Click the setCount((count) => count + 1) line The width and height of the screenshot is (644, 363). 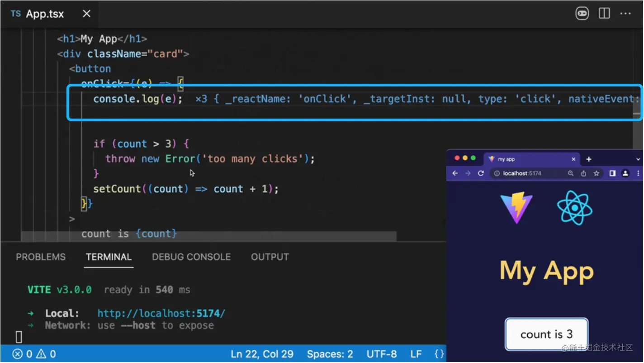(186, 189)
